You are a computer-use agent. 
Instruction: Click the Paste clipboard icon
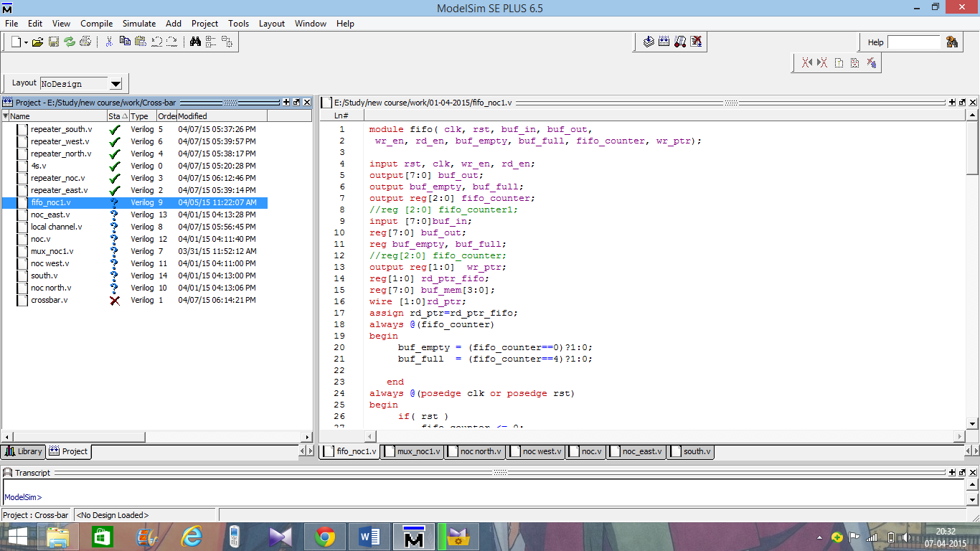coord(141,42)
